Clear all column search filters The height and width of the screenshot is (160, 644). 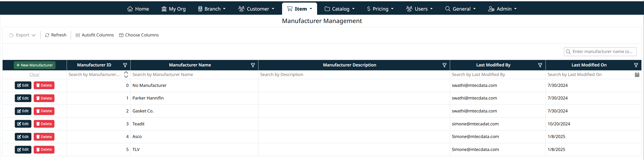[x=34, y=75]
